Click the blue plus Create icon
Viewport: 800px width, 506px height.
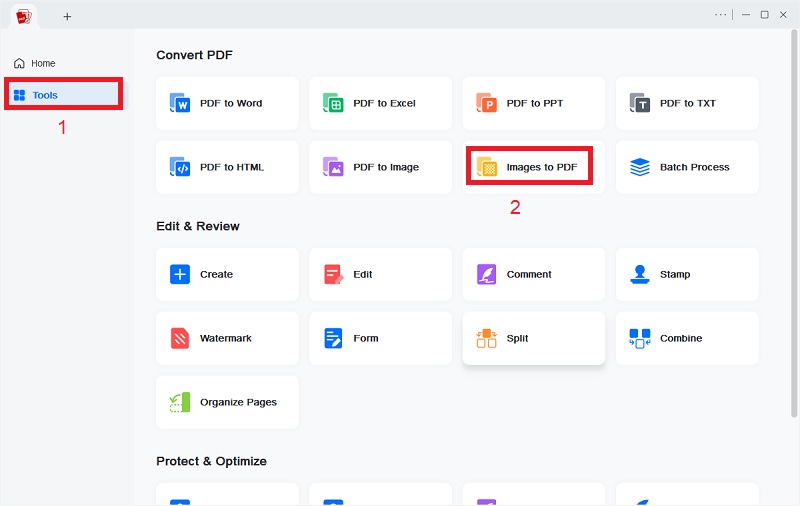180,274
